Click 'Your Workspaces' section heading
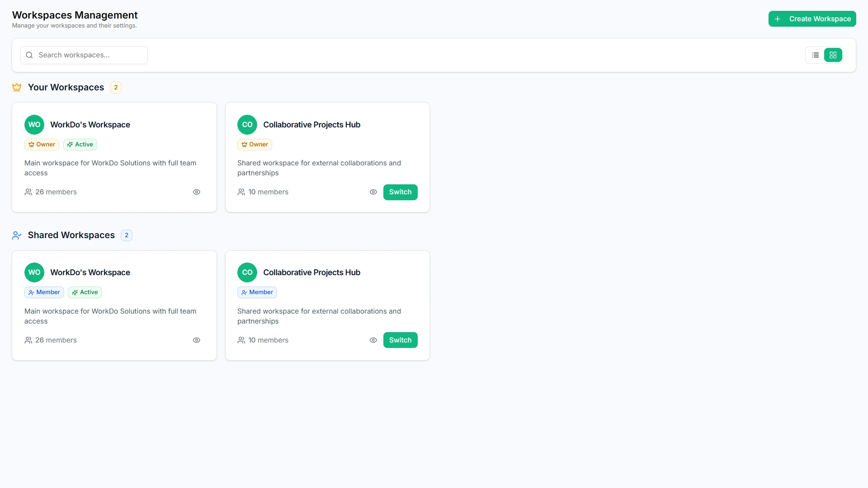This screenshot has width=868, height=488. click(x=66, y=87)
